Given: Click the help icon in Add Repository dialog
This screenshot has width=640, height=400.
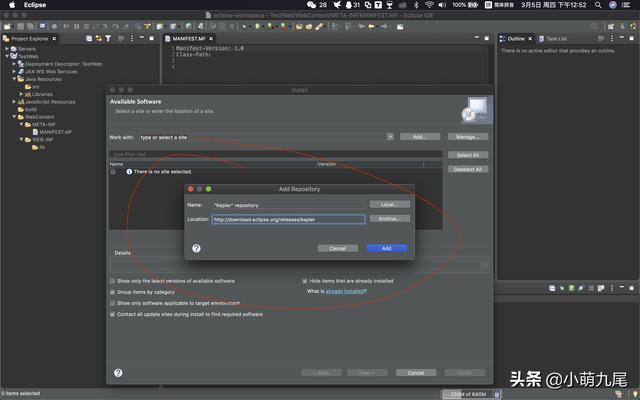Looking at the screenshot, I should 196,248.
